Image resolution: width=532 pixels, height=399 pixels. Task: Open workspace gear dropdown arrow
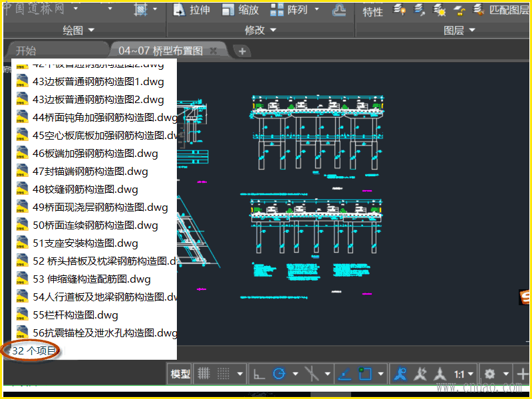tap(506, 374)
